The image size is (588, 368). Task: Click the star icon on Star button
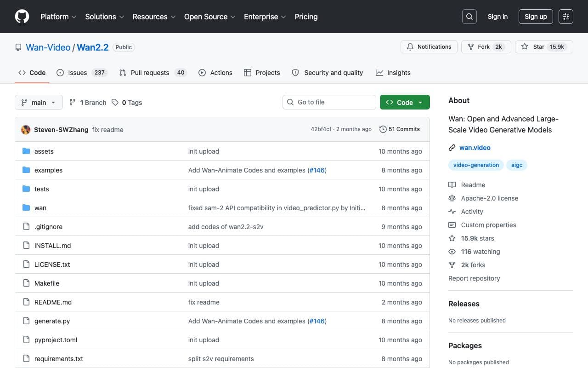pos(525,47)
